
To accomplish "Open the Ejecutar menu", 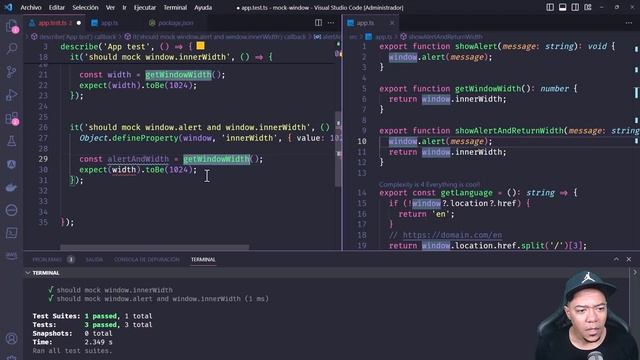I will [x=145, y=7].
